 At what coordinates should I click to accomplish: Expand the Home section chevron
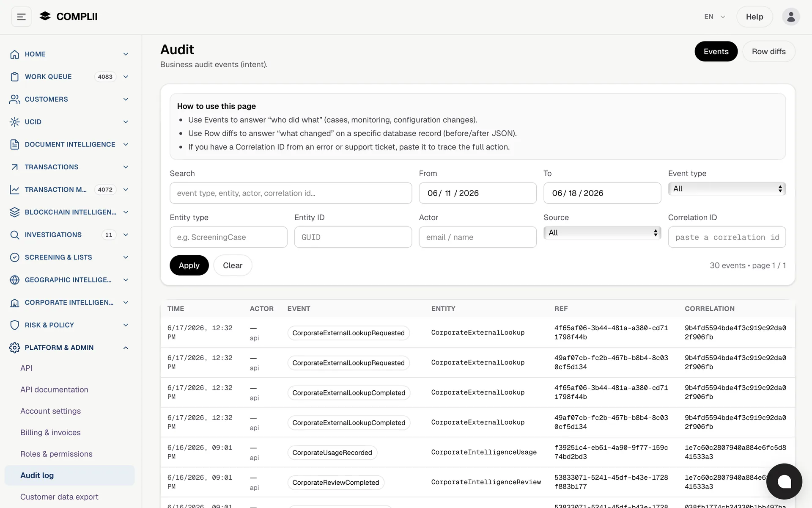126,54
